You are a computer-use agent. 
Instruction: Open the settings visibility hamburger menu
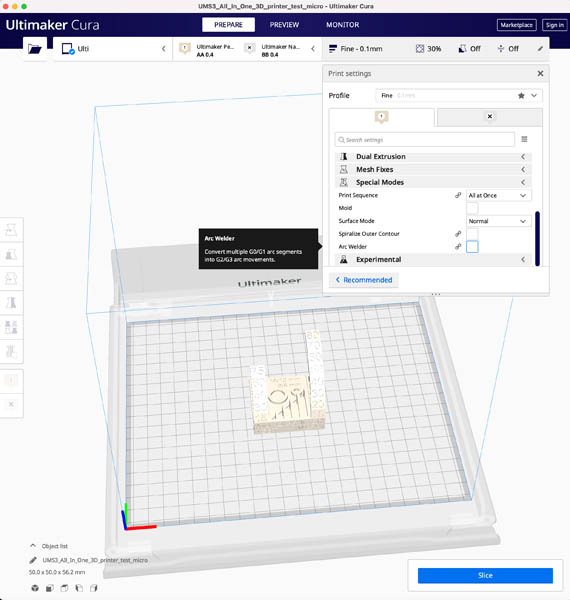click(x=524, y=139)
